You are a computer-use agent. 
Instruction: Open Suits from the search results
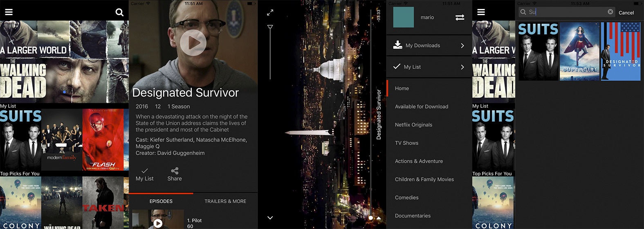pos(538,51)
